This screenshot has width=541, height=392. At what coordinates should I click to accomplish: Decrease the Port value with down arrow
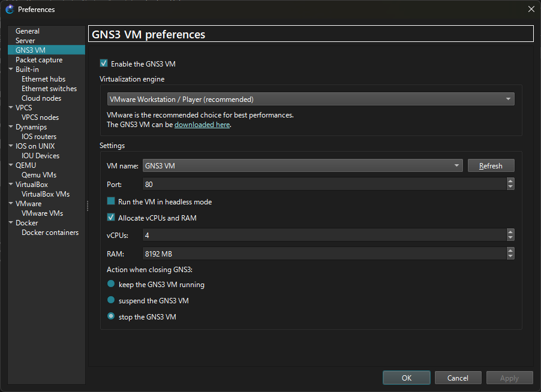click(510, 187)
